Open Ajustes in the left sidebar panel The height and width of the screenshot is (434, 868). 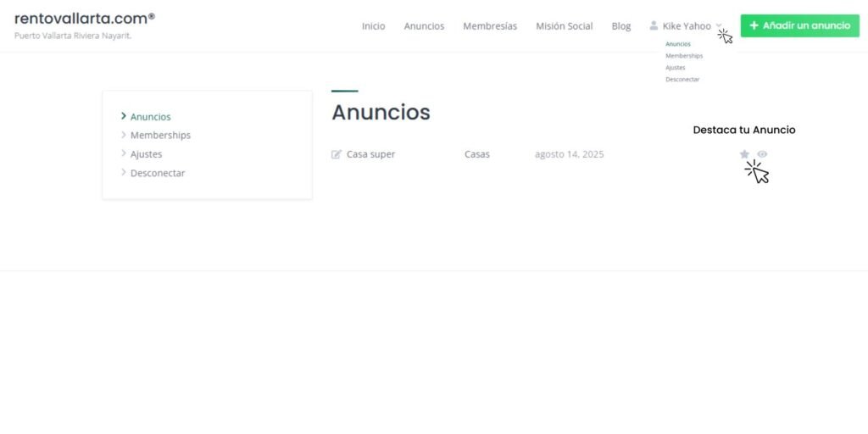coord(146,154)
